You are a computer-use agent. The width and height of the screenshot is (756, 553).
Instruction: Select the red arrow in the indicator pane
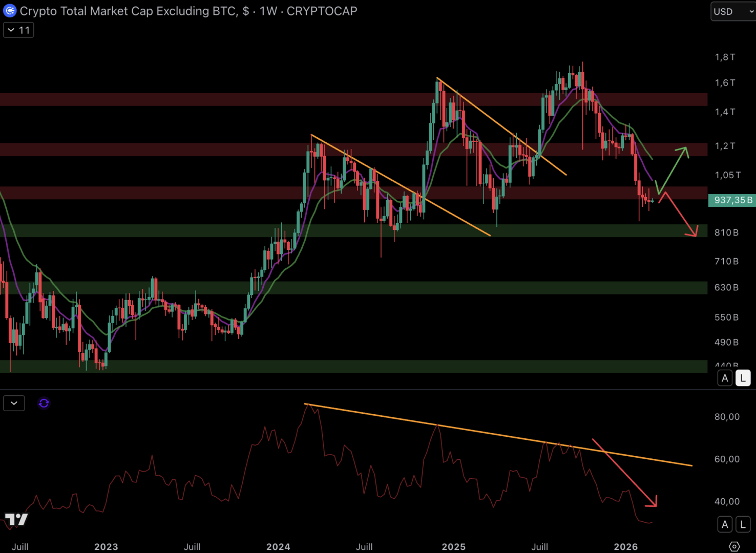tap(624, 472)
